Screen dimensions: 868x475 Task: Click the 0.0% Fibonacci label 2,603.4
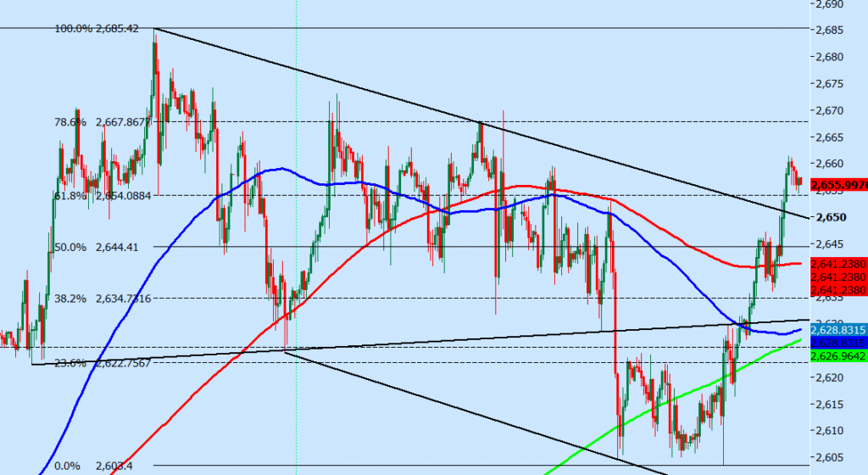pos(93,466)
